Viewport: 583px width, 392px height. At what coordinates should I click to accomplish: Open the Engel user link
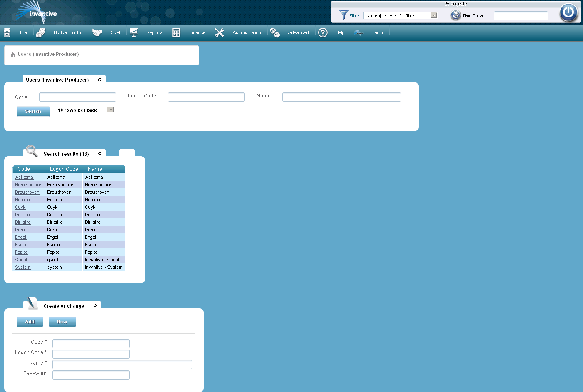(21, 237)
